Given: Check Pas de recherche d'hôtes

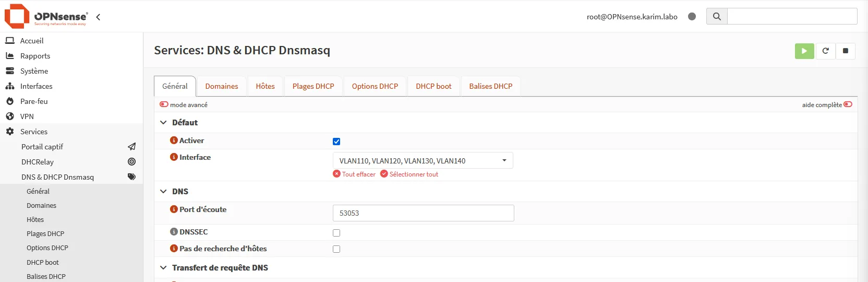Looking at the screenshot, I should 336,249.
